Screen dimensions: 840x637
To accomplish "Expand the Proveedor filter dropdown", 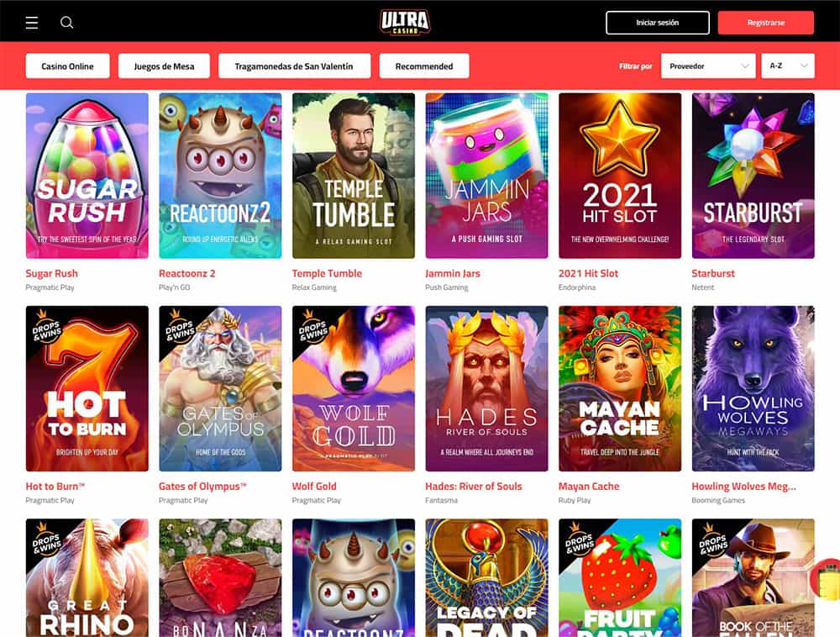I will coord(709,66).
